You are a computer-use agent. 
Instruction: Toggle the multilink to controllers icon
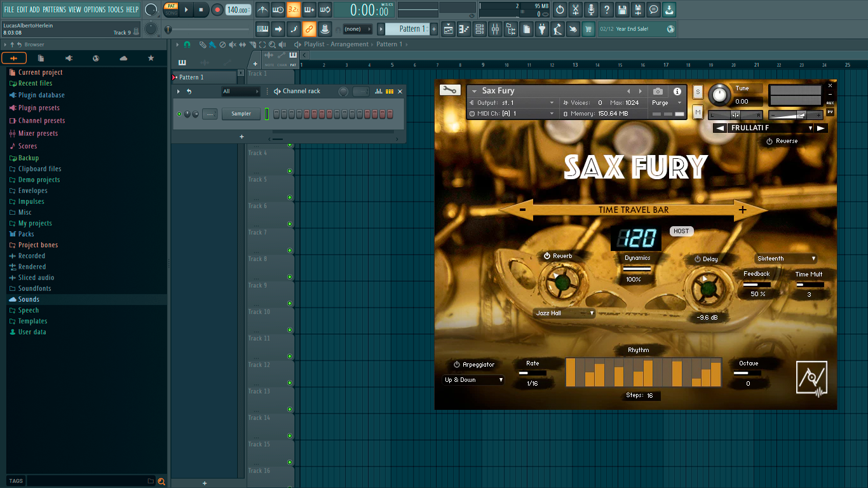pyautogui.click(x=309, y=29)
